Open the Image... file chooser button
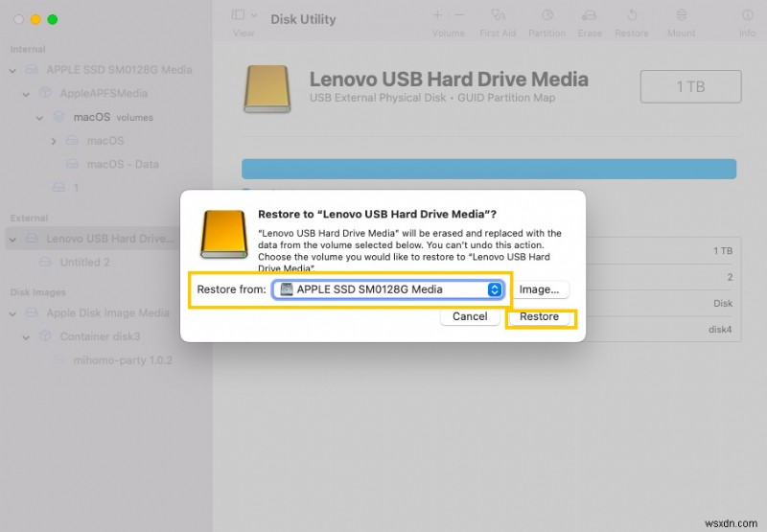The image size is (767, 532). 539,289
